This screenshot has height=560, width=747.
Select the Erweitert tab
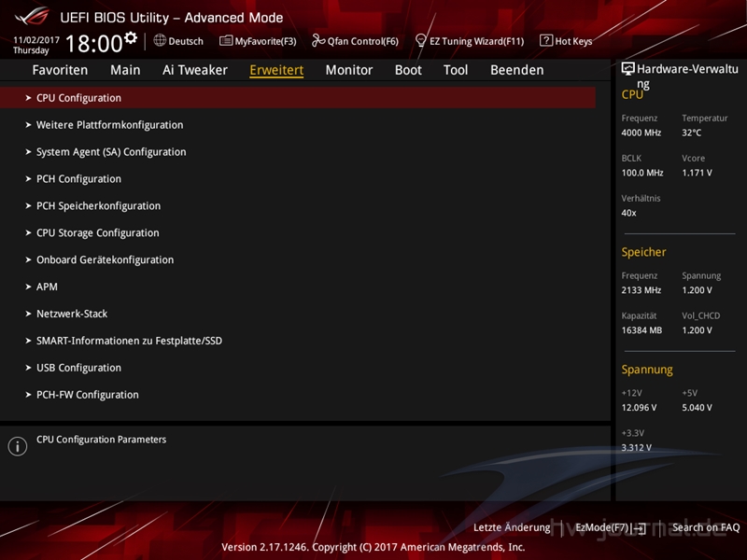[x=276, y=70]
